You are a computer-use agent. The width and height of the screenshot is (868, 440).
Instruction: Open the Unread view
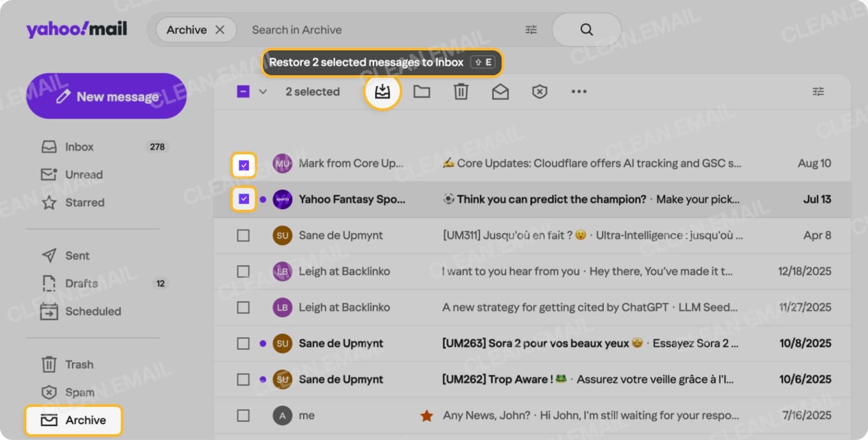(x=84, y=175)
